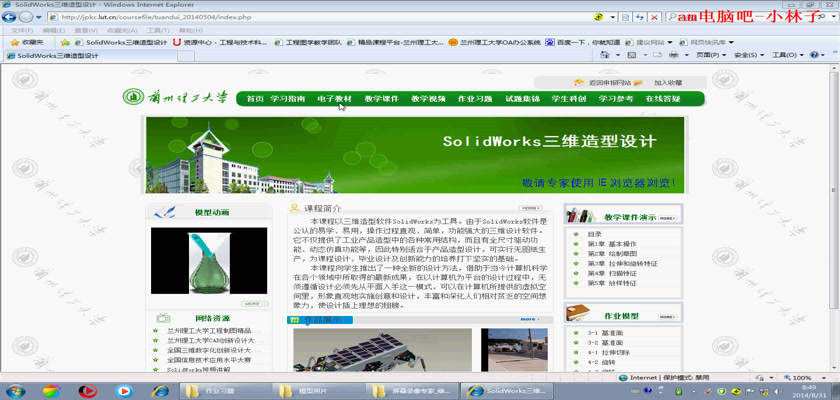Open 电子教材 in the green nav
The height and width of the screenshot is (400, 840).
334,99
